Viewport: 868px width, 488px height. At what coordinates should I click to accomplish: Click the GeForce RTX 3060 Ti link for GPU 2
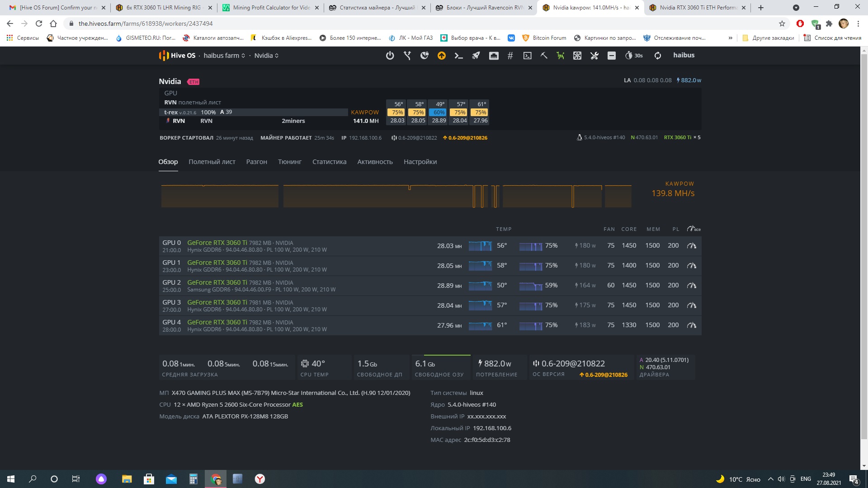(x=217, y=282)
